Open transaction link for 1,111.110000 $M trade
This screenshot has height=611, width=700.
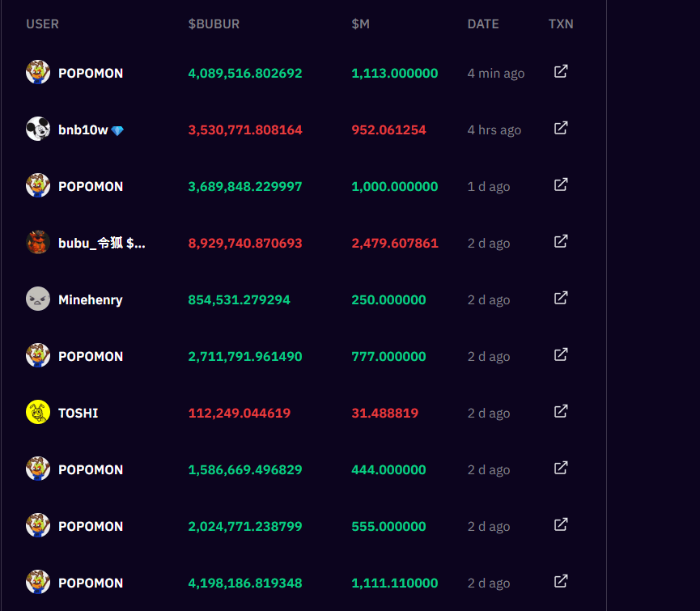pos(560,582)
